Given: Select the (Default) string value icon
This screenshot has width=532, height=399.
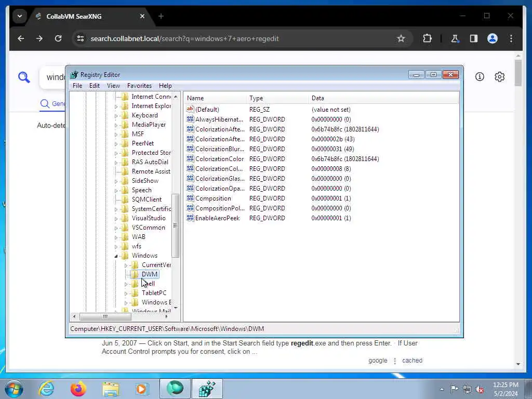Looking at the screenshot, I should 190,109.
